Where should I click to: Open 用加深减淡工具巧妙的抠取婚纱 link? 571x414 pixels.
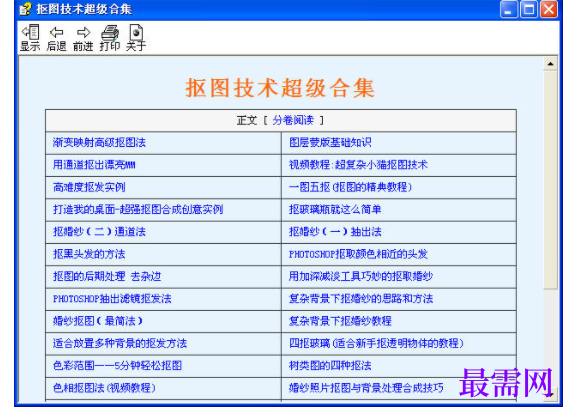[361, 276]
